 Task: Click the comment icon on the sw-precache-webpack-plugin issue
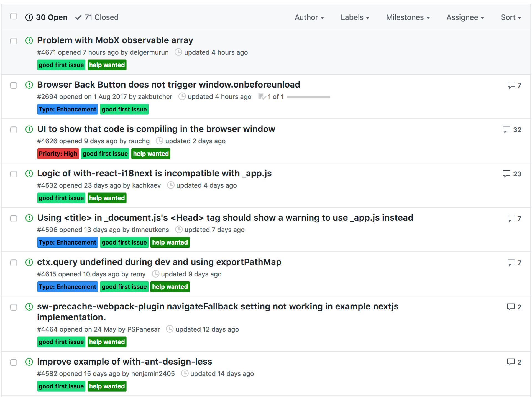[x=511, y=307]
